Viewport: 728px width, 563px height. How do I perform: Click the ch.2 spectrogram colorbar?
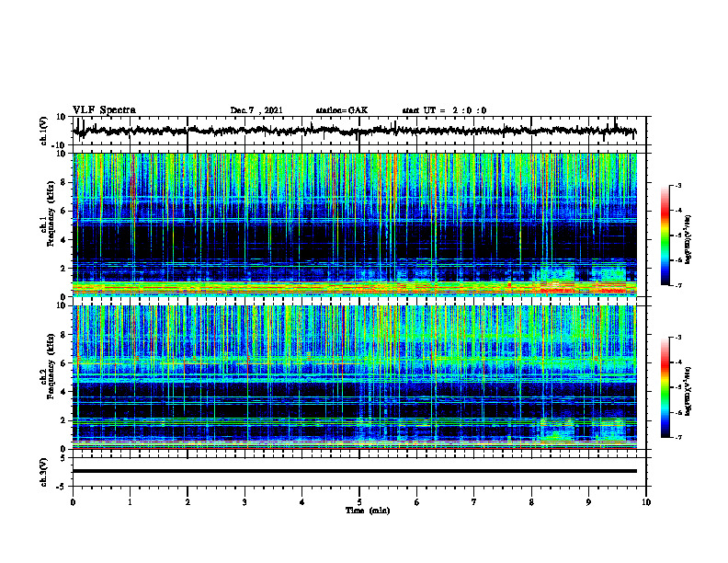pos(665,387)
